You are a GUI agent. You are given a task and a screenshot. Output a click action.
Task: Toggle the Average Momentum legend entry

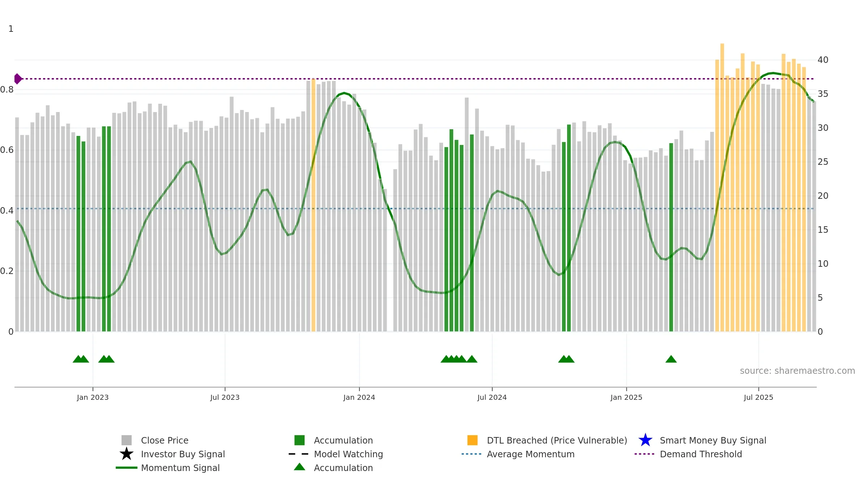pyautogui.click(x=531, y=454)
